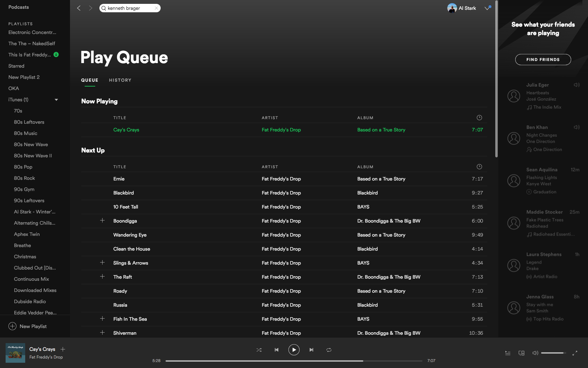Open the Electronic Concentration playlist
Image resolution: width=588 pixels, height=368 pixels.
click(x=32, y=32)
